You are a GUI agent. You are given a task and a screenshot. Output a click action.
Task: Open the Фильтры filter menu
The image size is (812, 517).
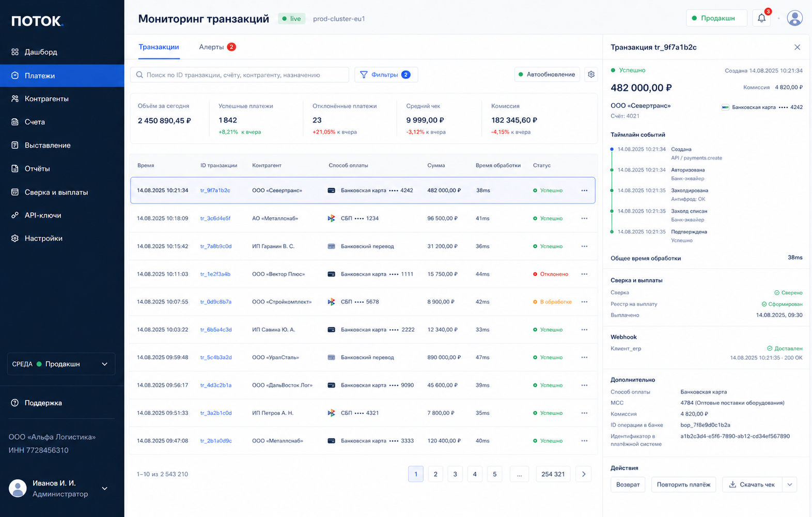pos(386,74)
